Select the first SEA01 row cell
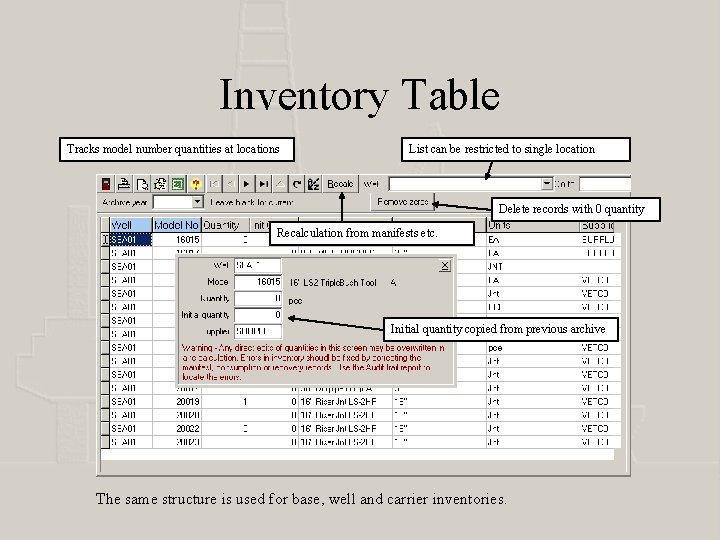Screen dimensions: 720x540 pyautogui.click(x=131, y=240)
